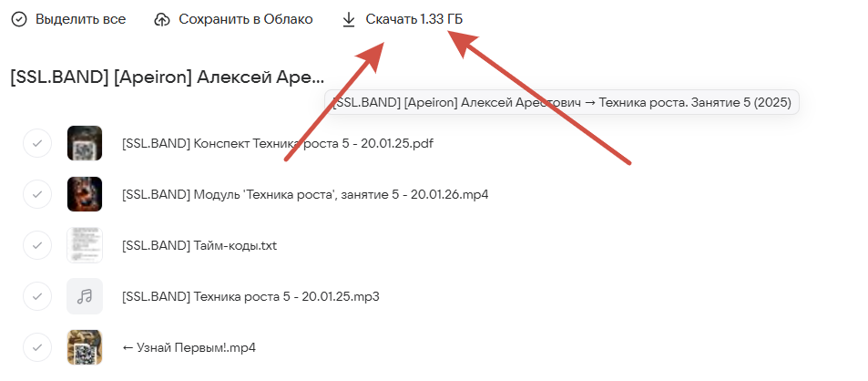Open file '[SSL.BAND] Тайм-коды.txt'

tap(199, 246)
